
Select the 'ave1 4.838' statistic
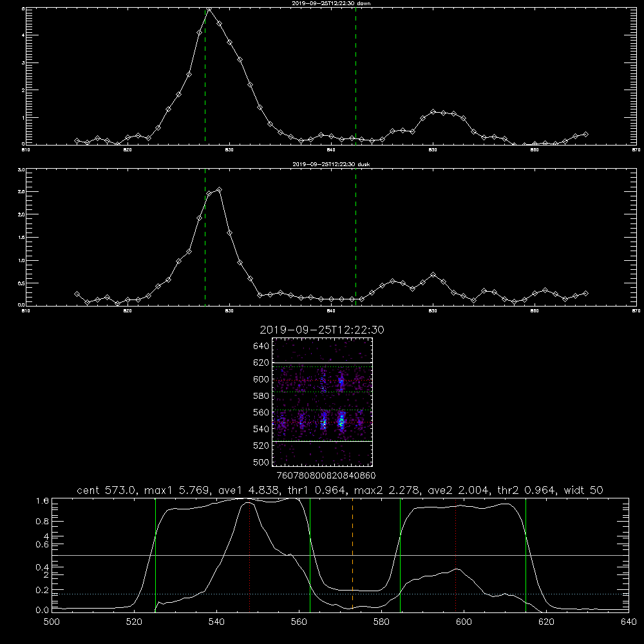248,490
